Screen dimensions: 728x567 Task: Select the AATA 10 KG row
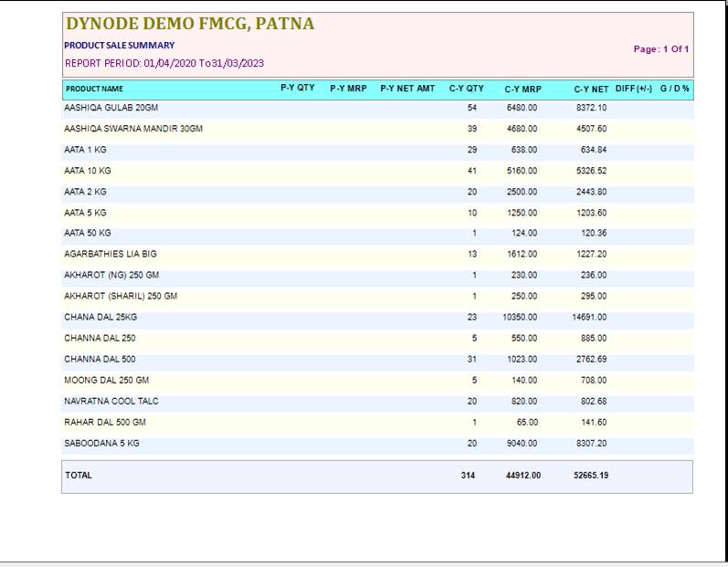88,171
